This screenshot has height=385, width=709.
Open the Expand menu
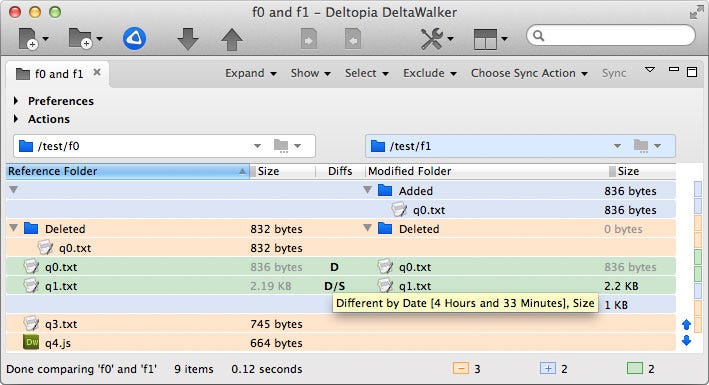point(251,73)
